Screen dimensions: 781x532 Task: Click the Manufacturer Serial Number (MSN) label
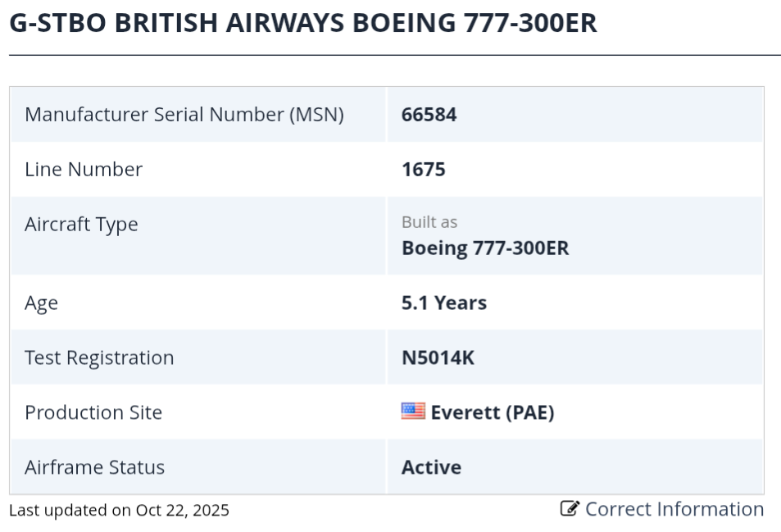click(184, 115)
